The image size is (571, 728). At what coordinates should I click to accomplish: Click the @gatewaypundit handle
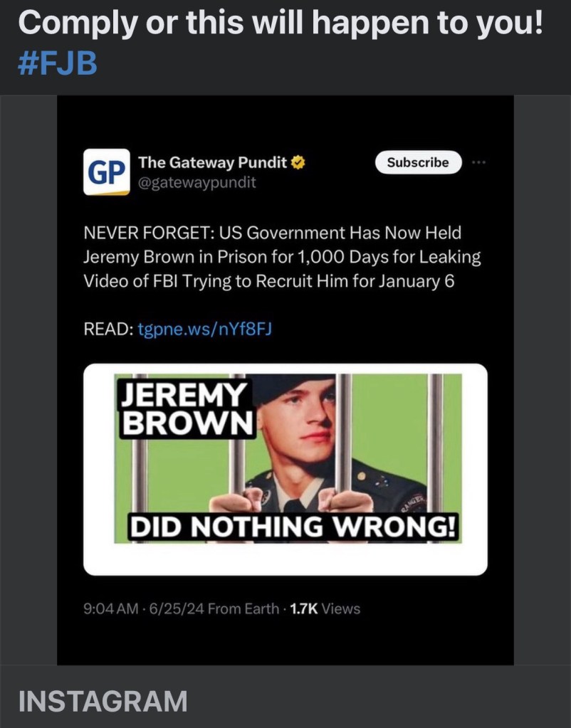197,182
